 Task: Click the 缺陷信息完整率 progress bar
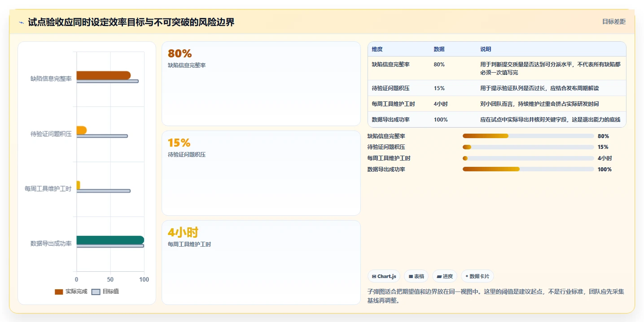point(528,136)
